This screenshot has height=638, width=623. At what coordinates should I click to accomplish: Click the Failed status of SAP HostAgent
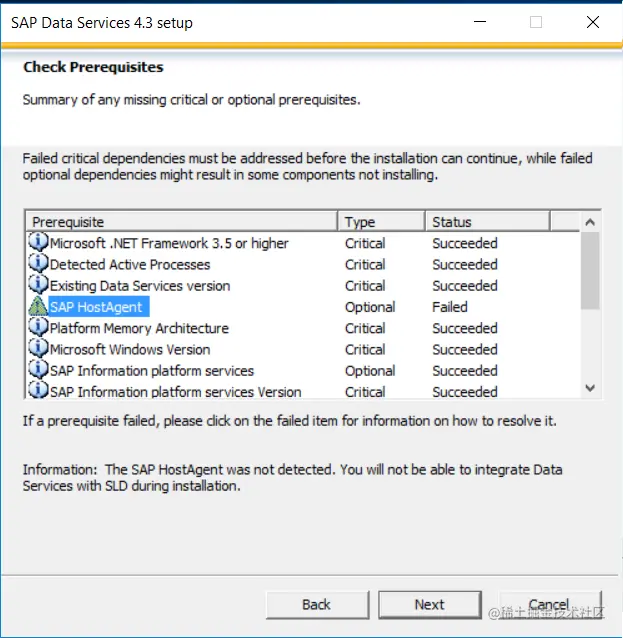[450, 307]
